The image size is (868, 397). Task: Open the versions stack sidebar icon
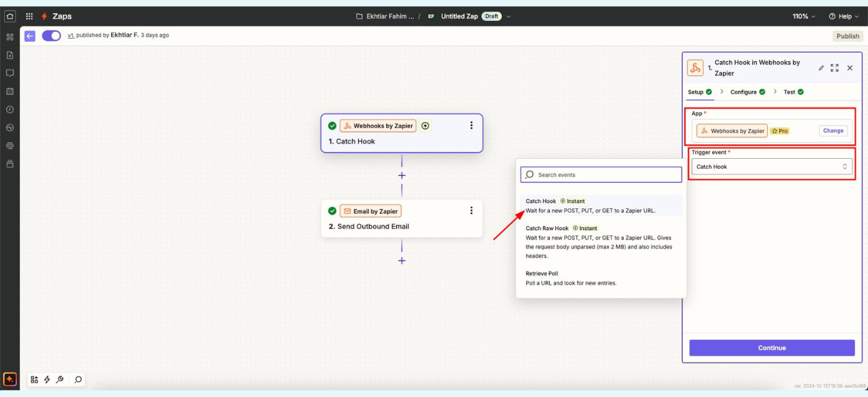coord(9,164)
